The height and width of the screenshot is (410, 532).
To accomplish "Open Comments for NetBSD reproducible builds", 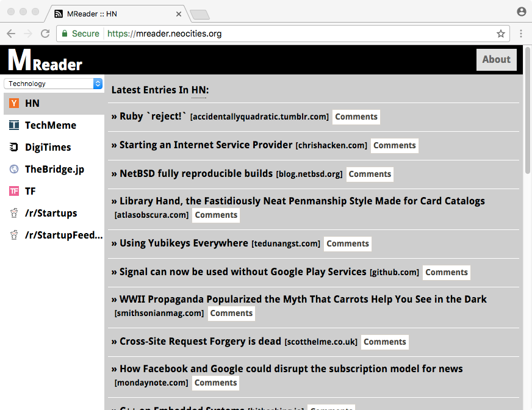I will click(370, 174).
